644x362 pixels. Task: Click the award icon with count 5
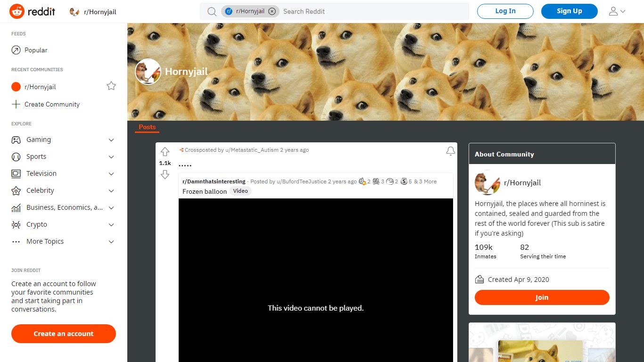pos(404,181)
